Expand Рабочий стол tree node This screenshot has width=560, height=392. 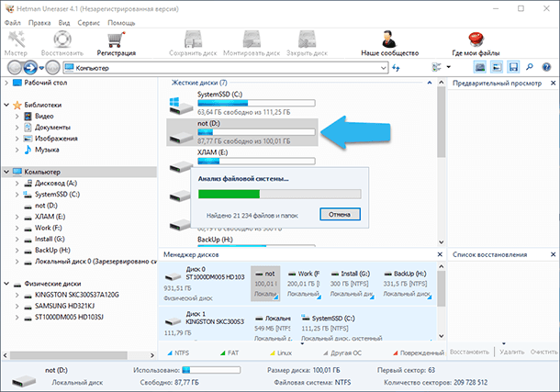[x=6, y=83]
